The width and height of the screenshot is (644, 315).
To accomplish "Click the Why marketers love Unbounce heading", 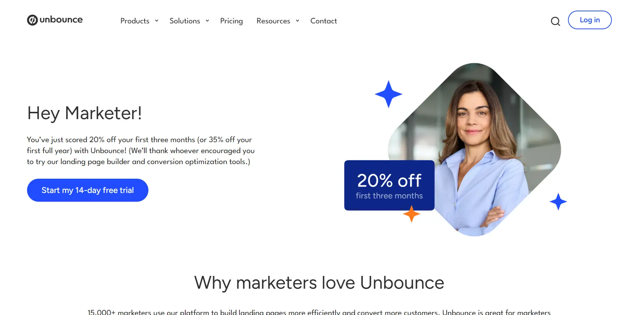I will coord(319,283).
